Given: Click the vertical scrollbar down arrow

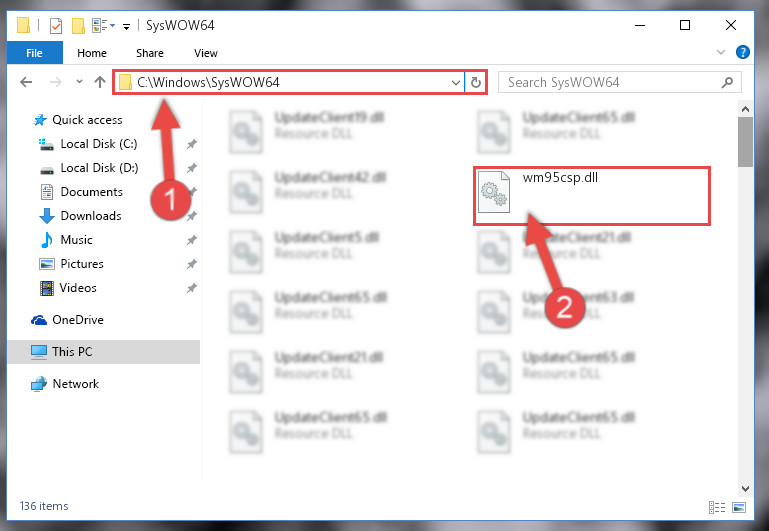Looking at the screenshot, I should pos(745,488).
